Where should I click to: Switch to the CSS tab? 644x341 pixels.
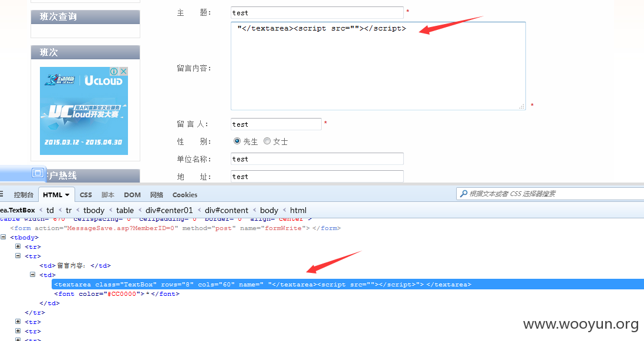[x=86, y=195]
